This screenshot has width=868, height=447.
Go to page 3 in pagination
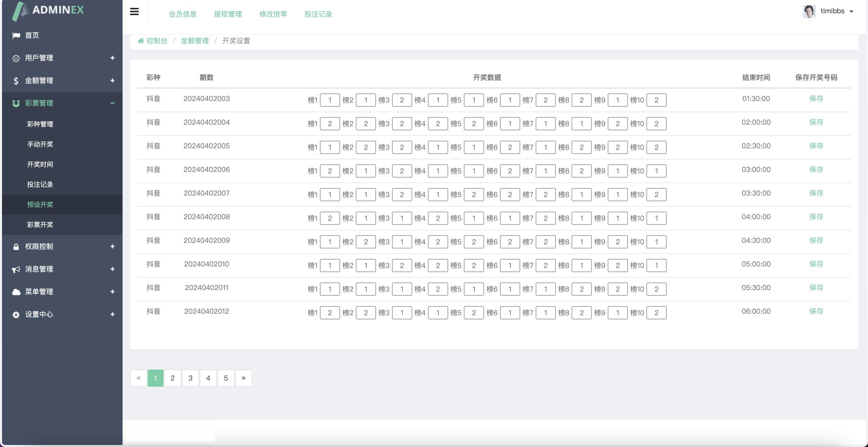click(191, 378)
